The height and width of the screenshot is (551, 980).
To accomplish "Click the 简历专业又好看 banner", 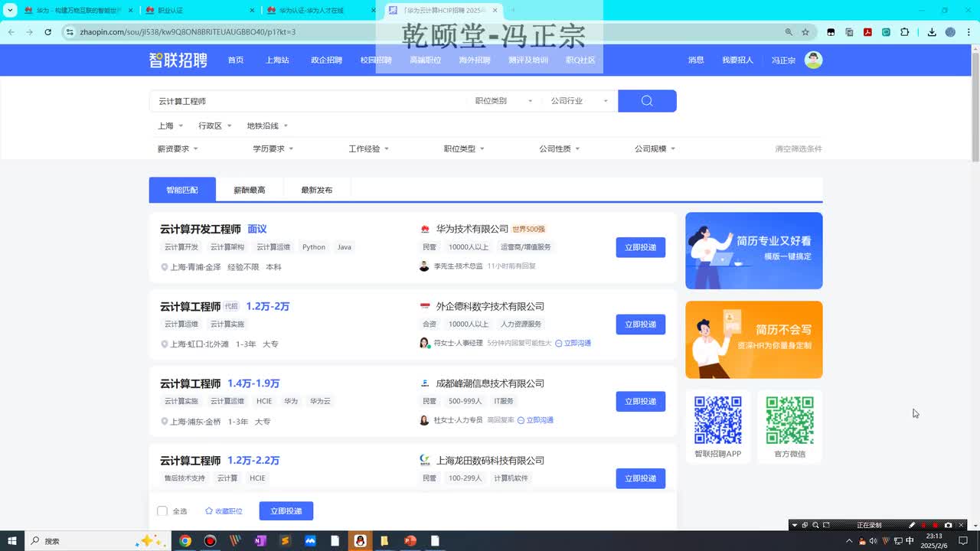I will point(754,250).
